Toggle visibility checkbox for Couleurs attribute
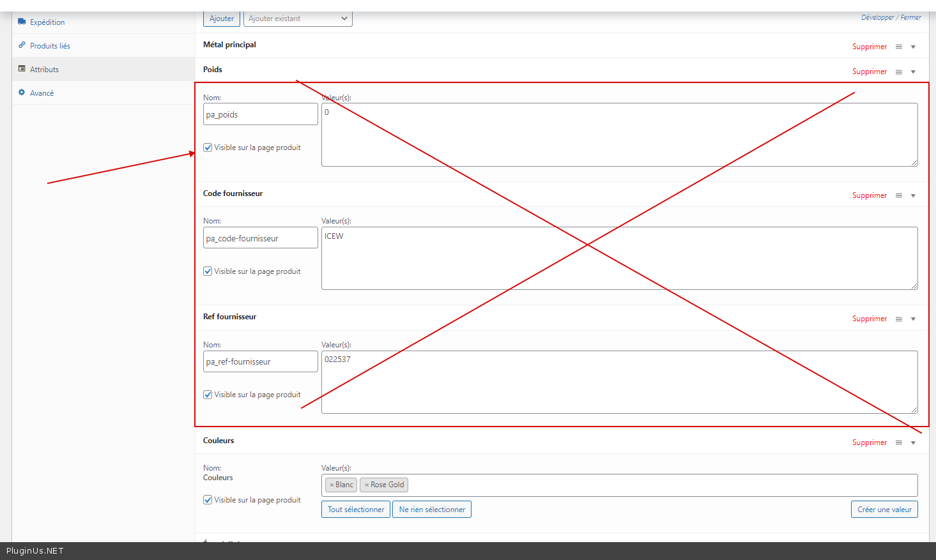Screen dimensions: 936x560 tap(208, 500)
